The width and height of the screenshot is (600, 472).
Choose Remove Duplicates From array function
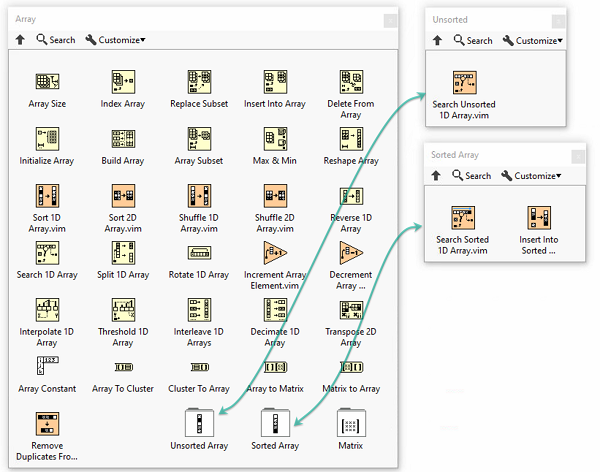pyautogui.click(x=47, y=424)
